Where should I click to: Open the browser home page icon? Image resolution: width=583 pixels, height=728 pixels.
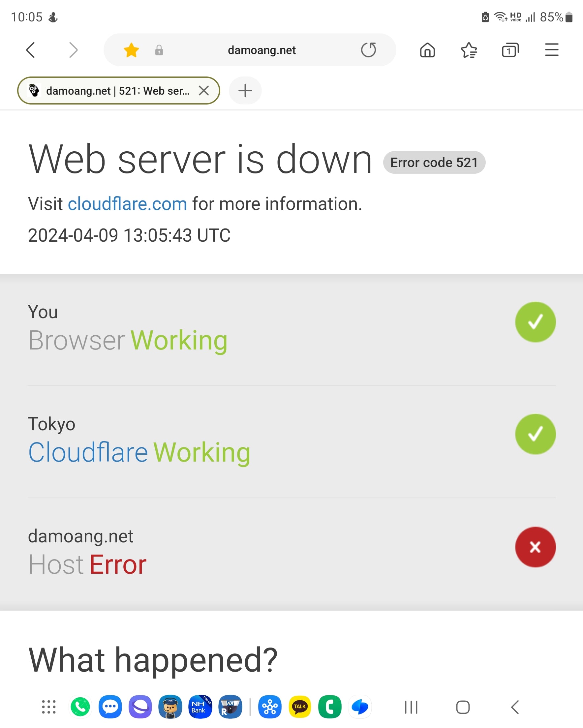click(427, 50)
